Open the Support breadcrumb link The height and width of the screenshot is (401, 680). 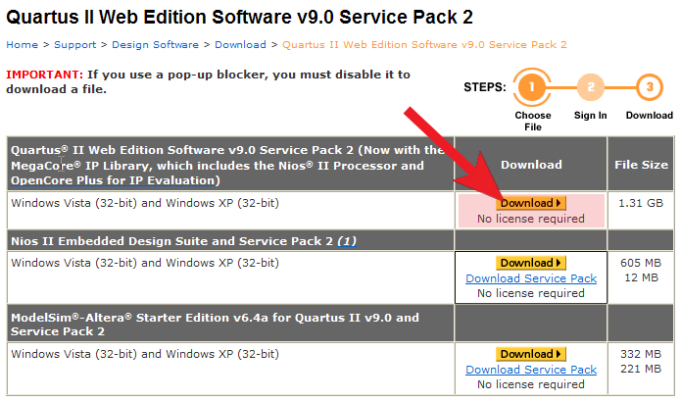[75, 45]
